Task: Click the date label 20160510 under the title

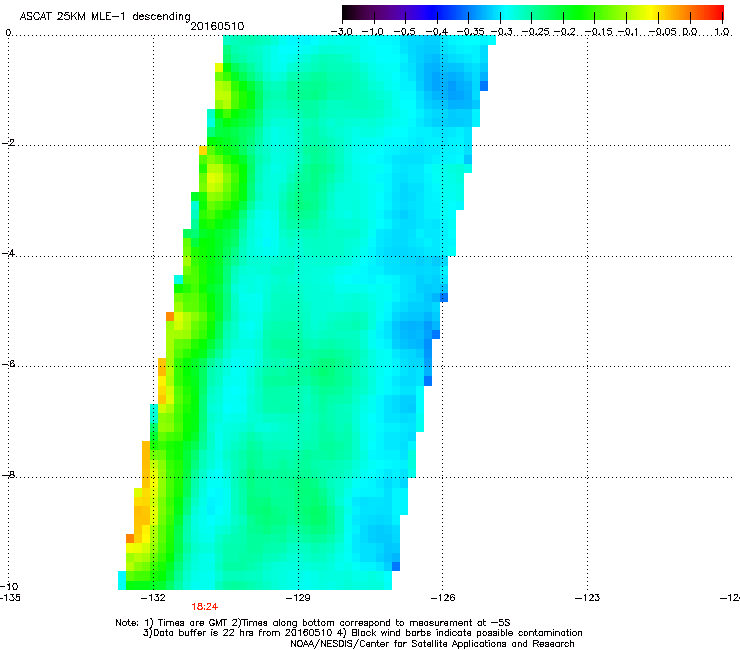Action: tap(217, 26)
